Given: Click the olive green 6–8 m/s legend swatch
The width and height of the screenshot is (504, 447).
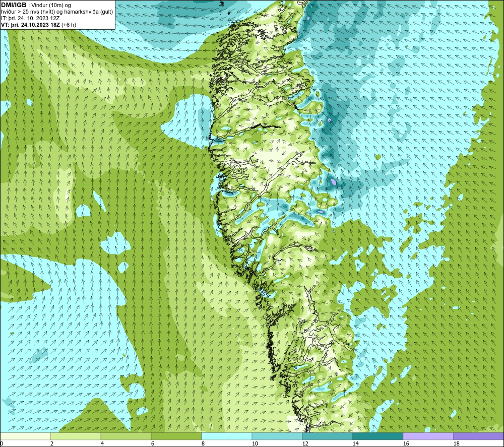Looking at the screenshot, I should point(176,436).
